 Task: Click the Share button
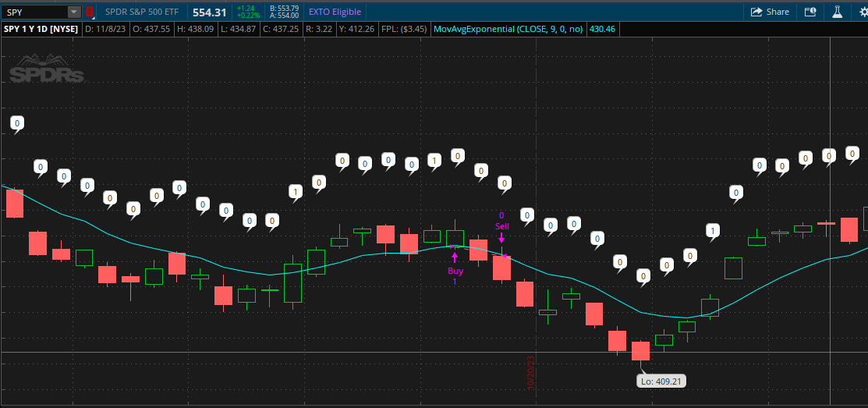(x=770, y=12)
